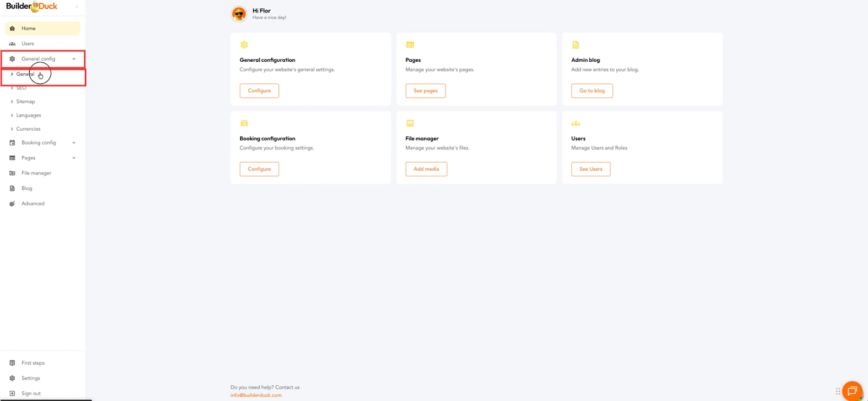Collapse the General config menu
This screenshot has height=401, width=868.
[x=74, y=59]
